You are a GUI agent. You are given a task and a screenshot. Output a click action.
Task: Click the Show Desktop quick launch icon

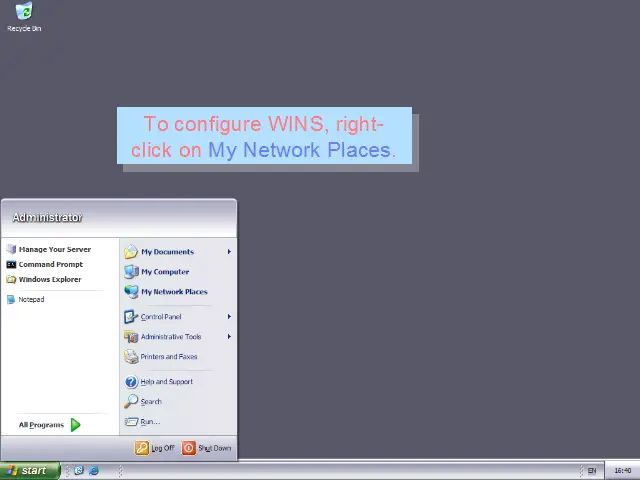pos(78,471)
